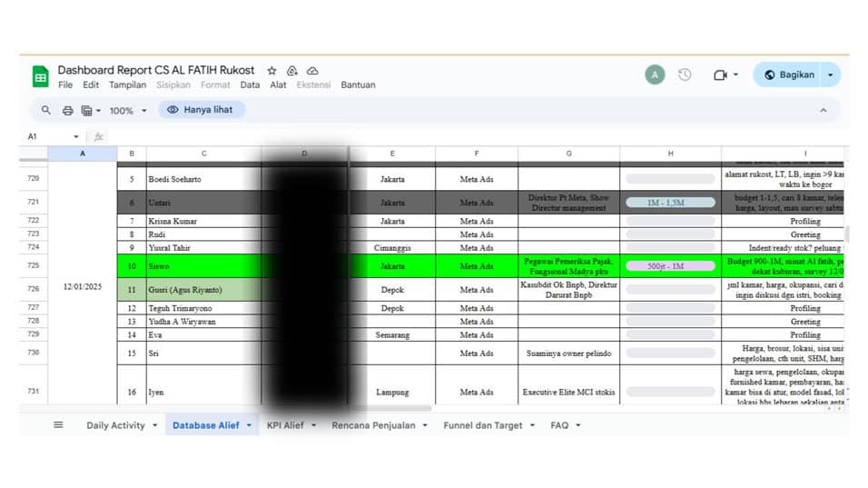Viewport: 868px width, 488px height.
Task: Open the Name box dropdown for A1
Action: 76,136
